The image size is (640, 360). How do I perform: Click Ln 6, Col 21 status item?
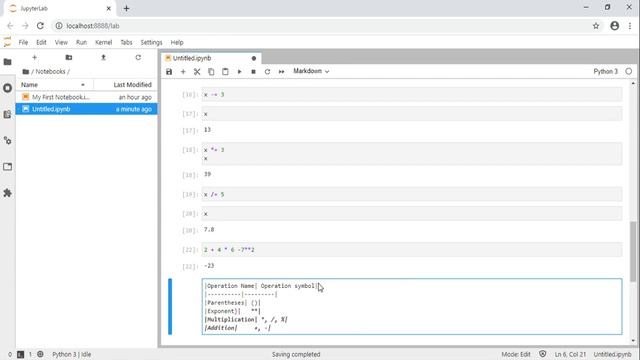(x=570, y=354)
